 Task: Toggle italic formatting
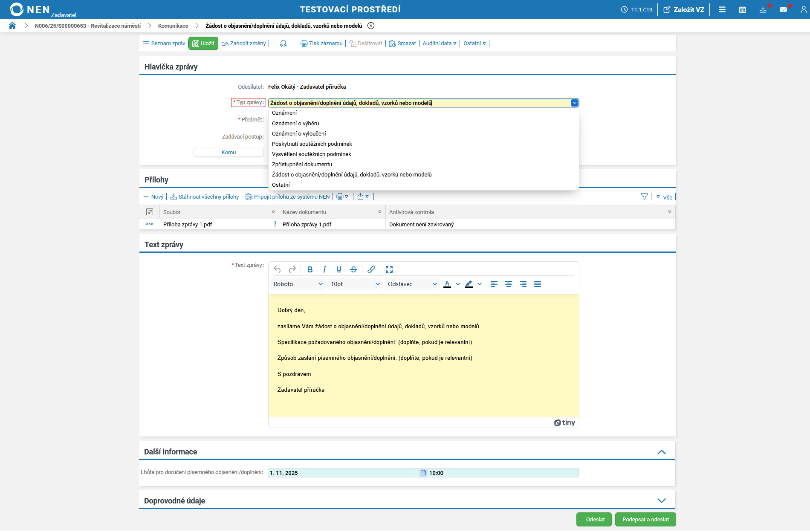click(x=324, y=269)
